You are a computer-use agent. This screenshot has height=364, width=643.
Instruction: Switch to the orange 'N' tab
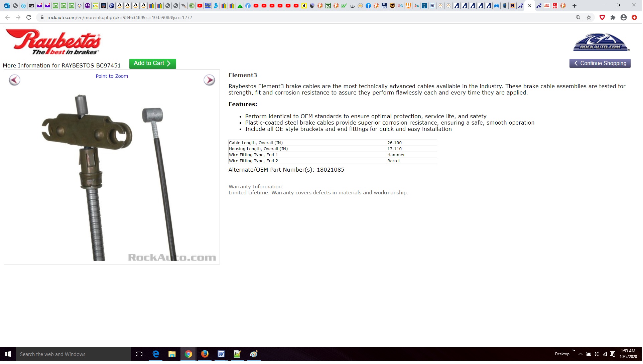(x=512, y=6)
